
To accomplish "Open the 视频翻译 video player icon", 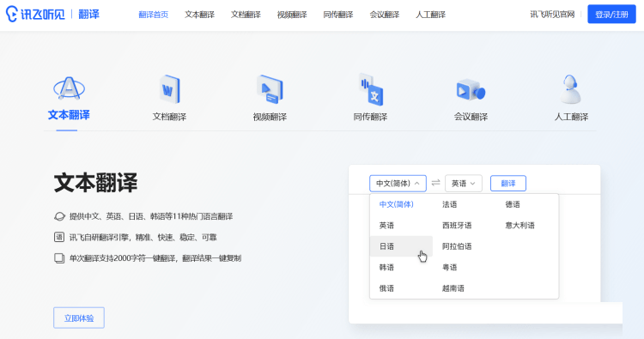I will [x=270, y=88].
